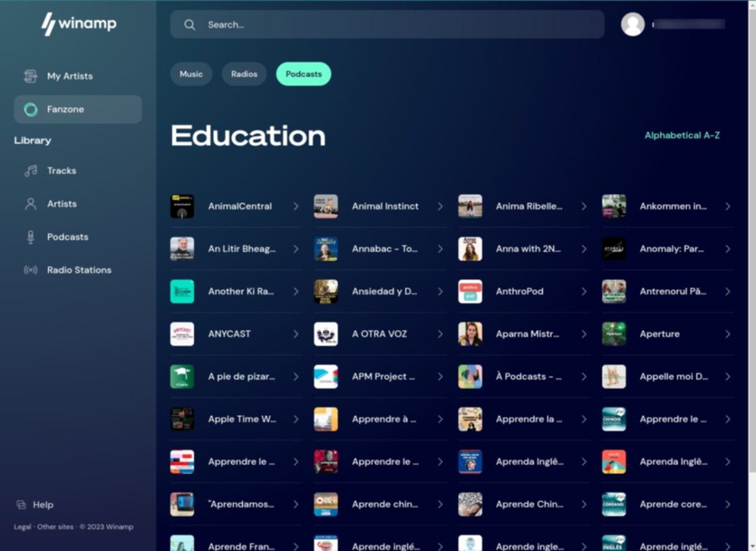This screenshot has height=551, width=756.
Task: Expand Ansiedad y D row chevron
Action: (440, 292)
